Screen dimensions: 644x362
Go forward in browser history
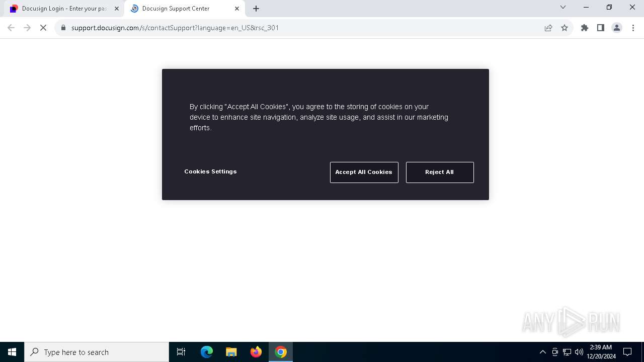tap(27, 28)
